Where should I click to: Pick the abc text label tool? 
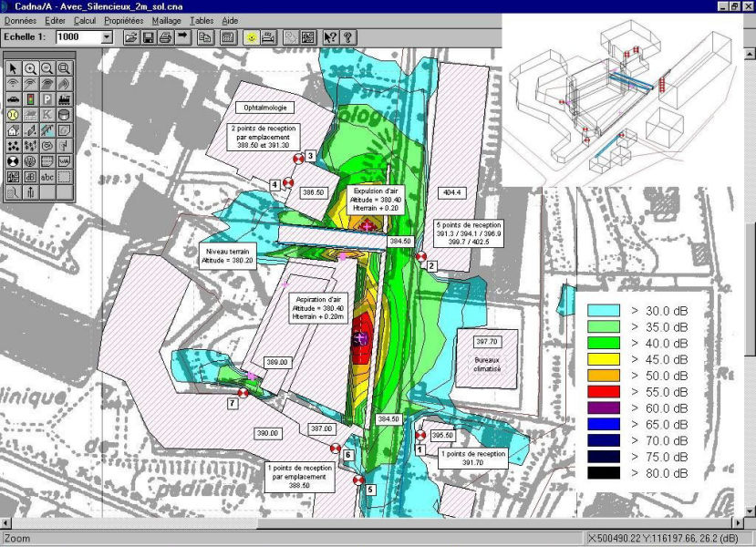[47, 177]
